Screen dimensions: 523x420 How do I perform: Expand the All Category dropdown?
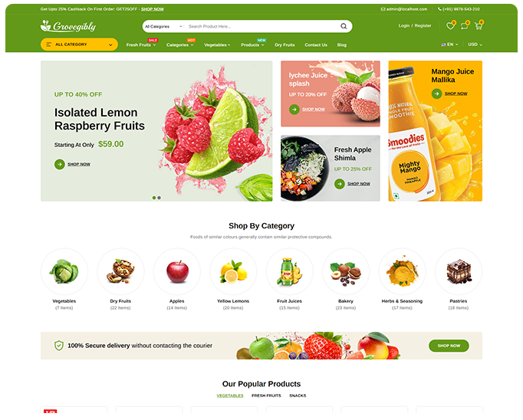click(79, 44)
